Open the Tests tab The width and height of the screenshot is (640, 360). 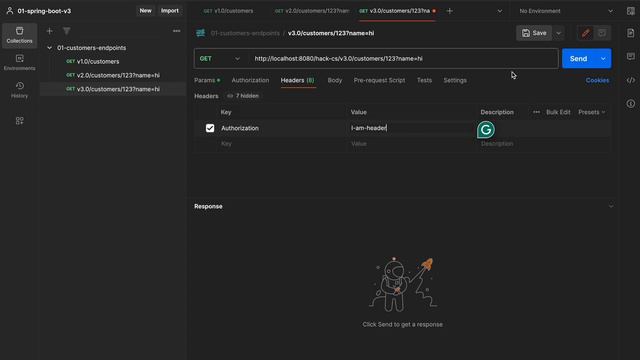tap(424, 80)
